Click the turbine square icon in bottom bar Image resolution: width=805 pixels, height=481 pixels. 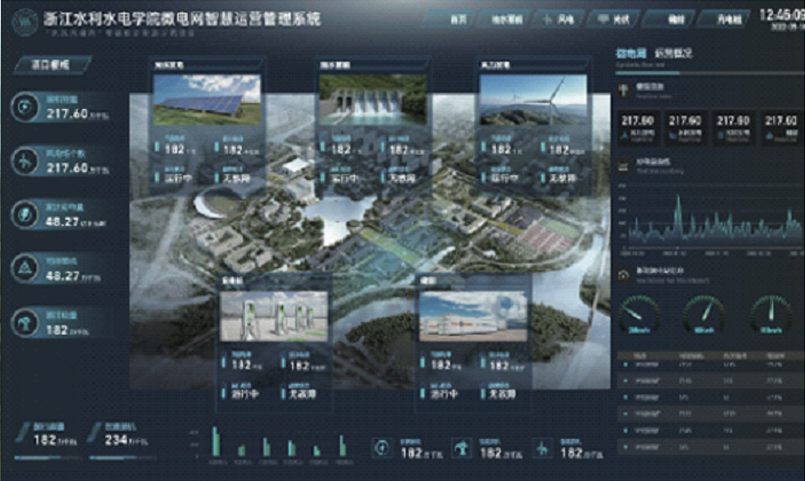(542, 448)
